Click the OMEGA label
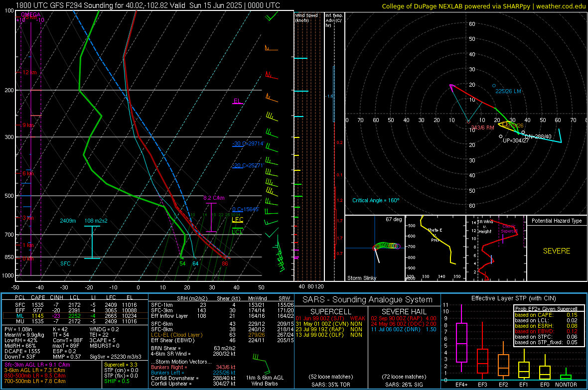The image size is (588, 390). click(x=31, y=14)
